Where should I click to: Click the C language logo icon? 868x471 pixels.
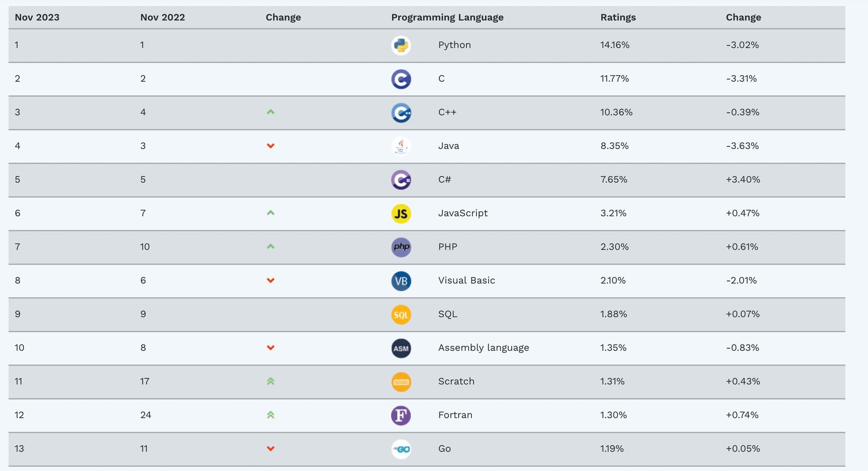pyautogui.click(x=401, y=79)
